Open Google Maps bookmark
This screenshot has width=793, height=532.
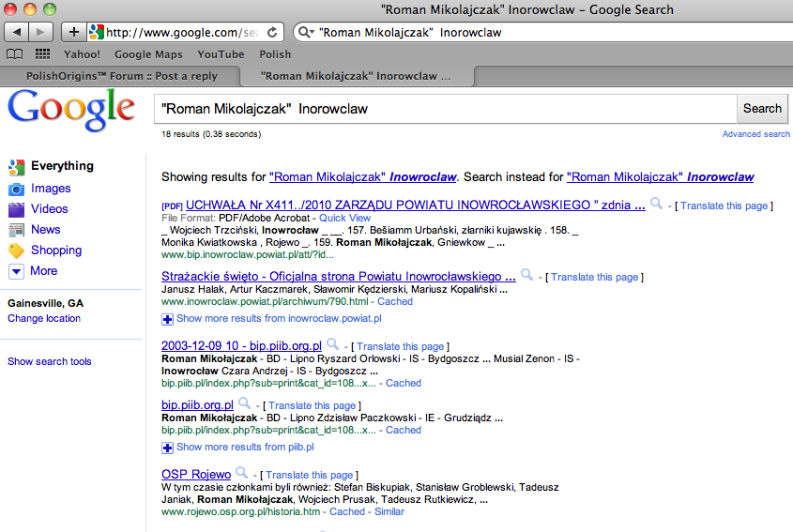coord(148,54)
